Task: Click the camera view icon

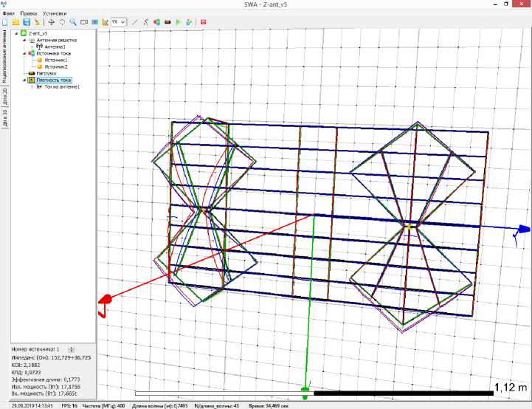Action: click(x=84, y=22)
